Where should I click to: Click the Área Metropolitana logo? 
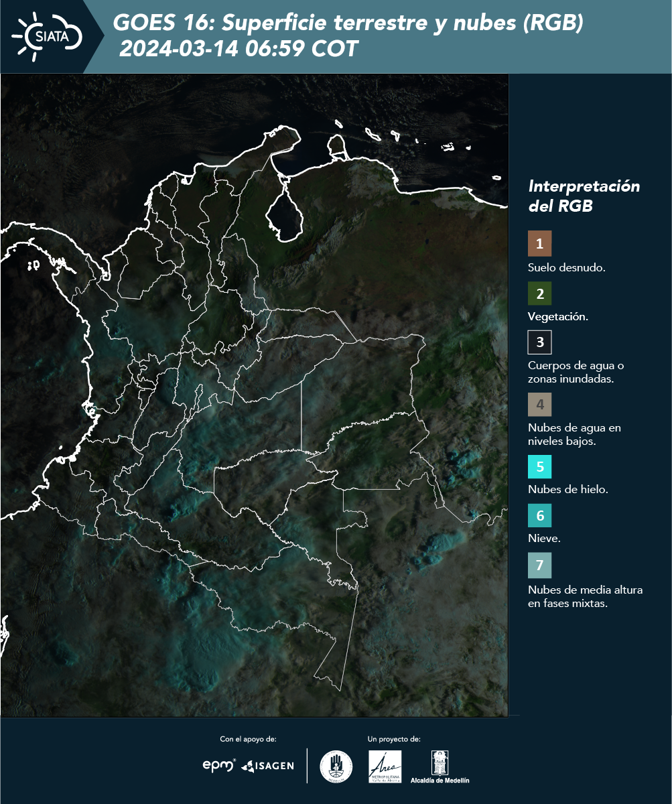pos(385,766)
